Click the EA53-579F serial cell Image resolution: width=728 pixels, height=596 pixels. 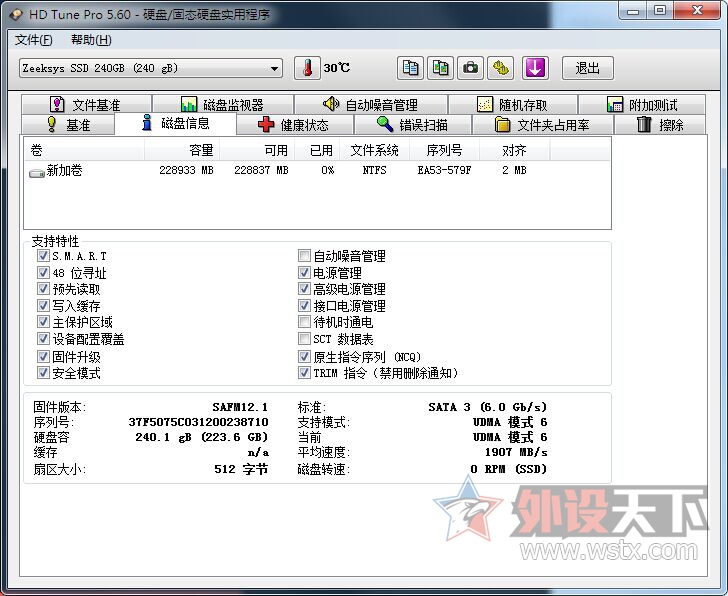[x=444, y=170]
